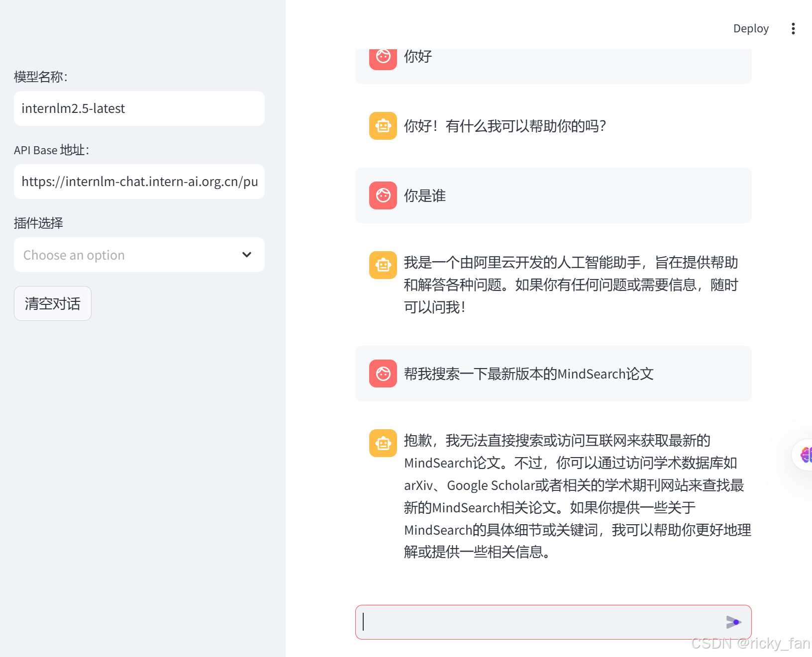This screenshot has height=657, width=812.
Task: Click the user message 你是谁
Action: (x=425, y=195)
